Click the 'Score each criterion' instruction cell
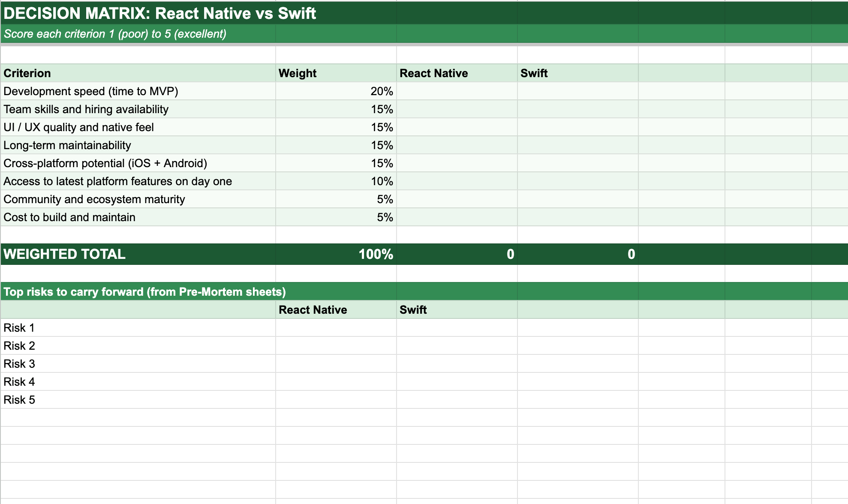Screen dimensions: 848x504 tap(138, 34)
